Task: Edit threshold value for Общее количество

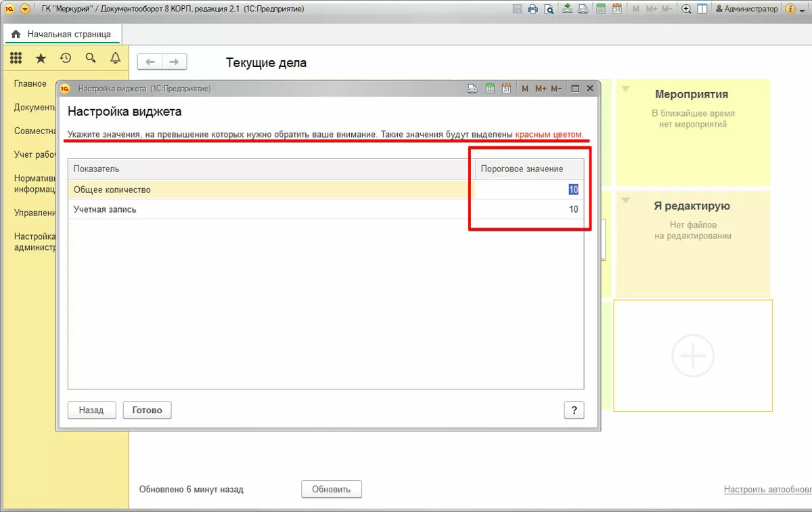Action: coord(529,190)
